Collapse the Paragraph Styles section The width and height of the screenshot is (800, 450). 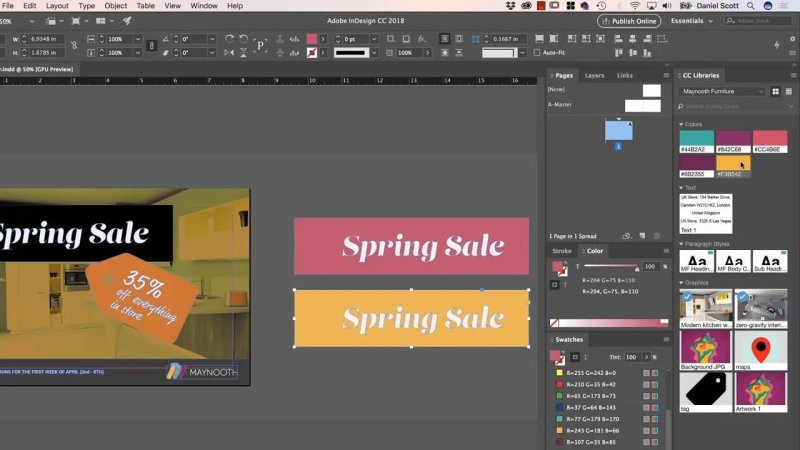click(681, 244)
